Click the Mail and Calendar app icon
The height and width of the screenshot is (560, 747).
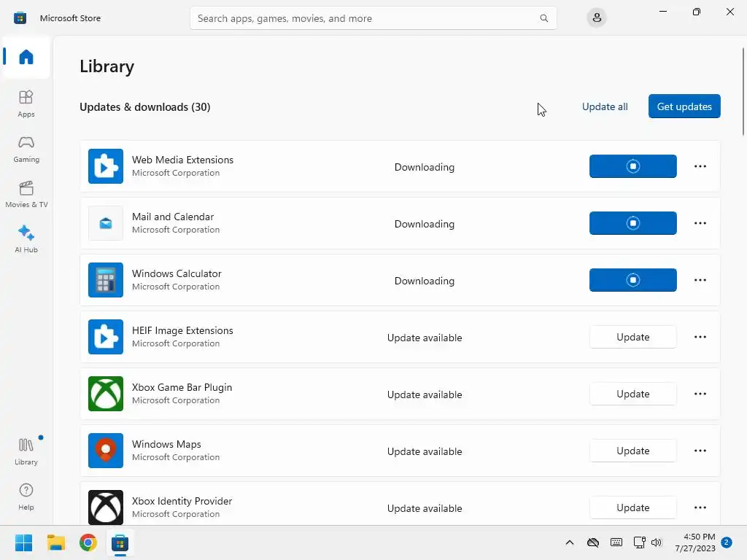pos(106,223)
